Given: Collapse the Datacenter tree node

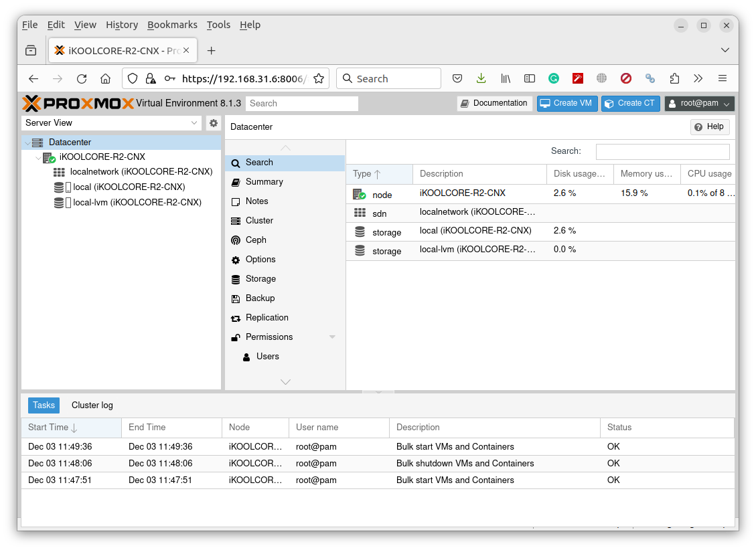Looking at the screenshot, I should coord(27,143).
